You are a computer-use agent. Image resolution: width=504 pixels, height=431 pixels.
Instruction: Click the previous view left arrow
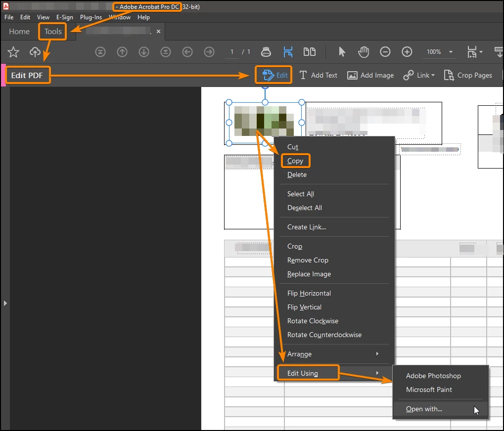[187, 52]
